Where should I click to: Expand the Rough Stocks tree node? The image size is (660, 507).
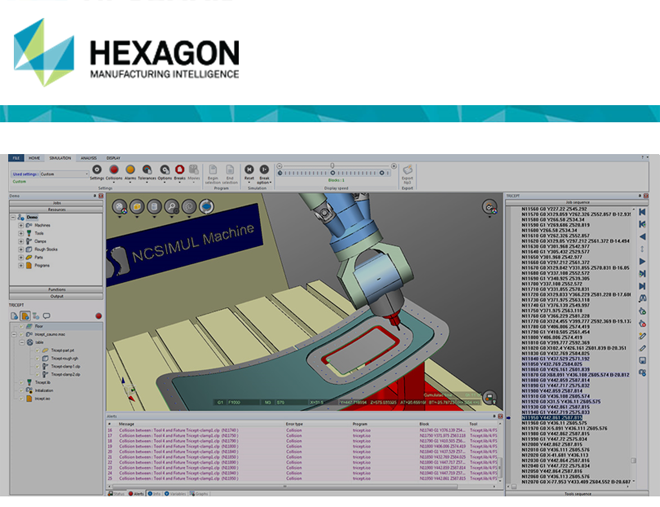click(x=21, y=249)
